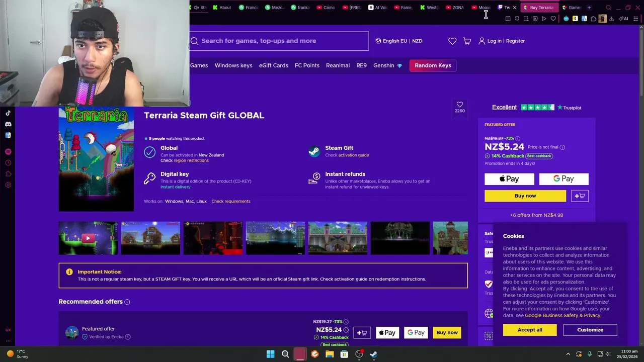Image resolution: width=644 pixels, height=362 pixels.
Task: Open eGift Cards navigation item
Action: pos(274,65)
